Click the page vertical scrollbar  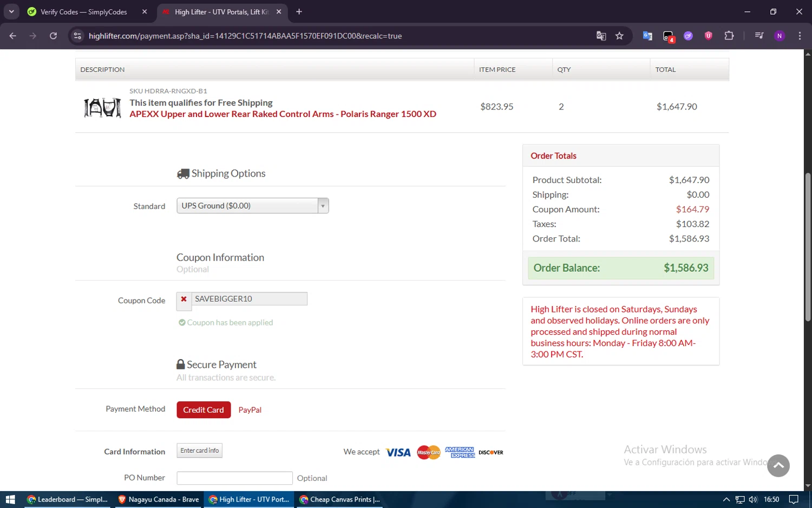click(808, 246)
